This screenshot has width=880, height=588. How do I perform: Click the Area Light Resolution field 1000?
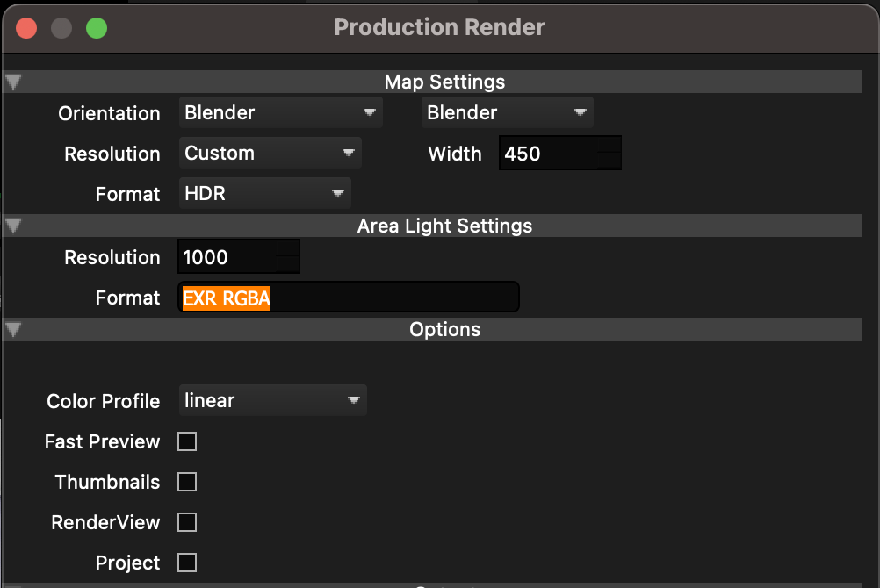(238, 257)
